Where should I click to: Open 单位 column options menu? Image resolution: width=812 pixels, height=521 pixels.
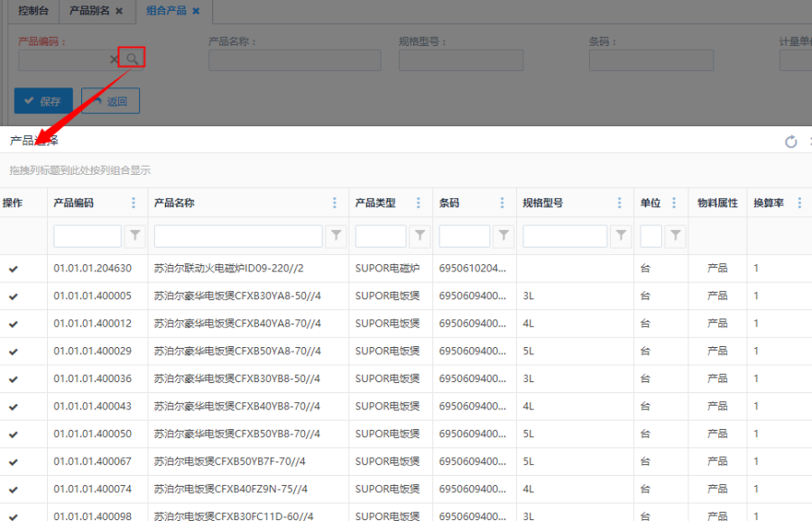674,203
